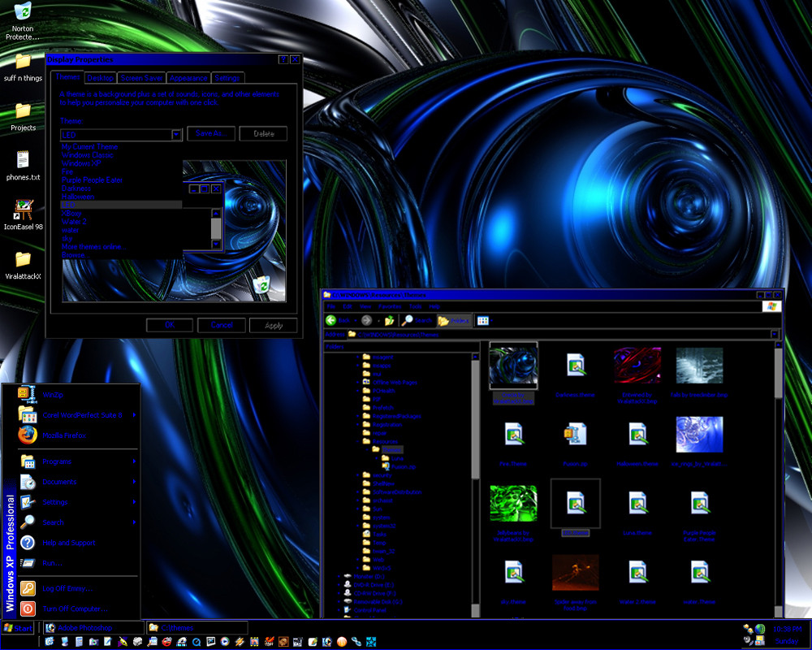Click the Up folder icon in Explorer

(390, 320)
